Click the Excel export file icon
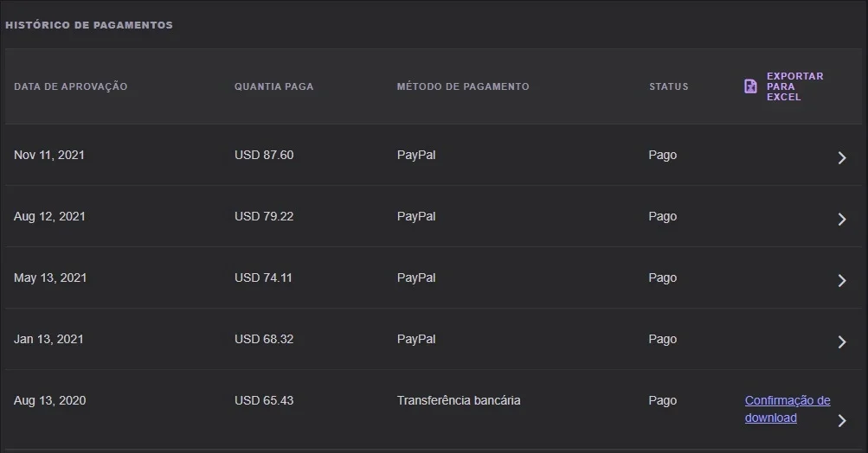 tap(750, 86)
